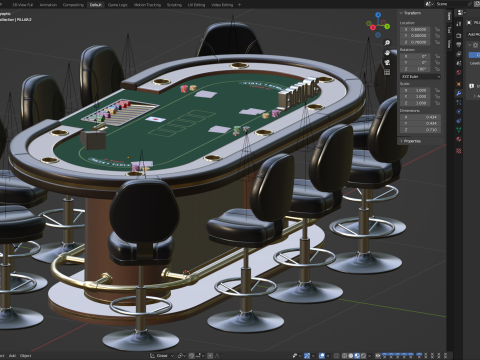Viewport: 480px width, 360px height.
Task: Toggle lock on Scale X value
Action: pyautogui.click(x=437, y=90)
